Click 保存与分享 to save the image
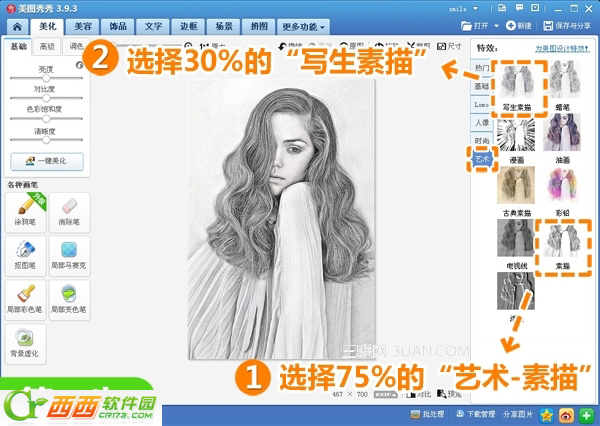 pyautogui.click(x=567, y=26)
